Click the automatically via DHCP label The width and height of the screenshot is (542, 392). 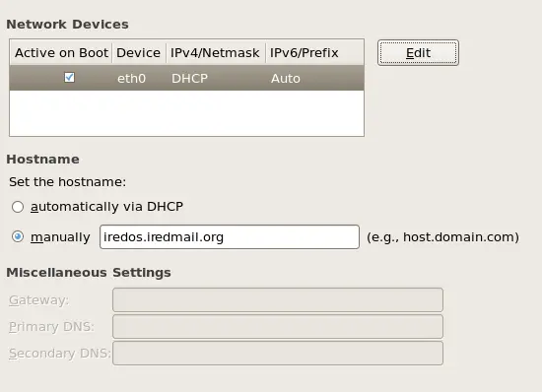point(106,207)
